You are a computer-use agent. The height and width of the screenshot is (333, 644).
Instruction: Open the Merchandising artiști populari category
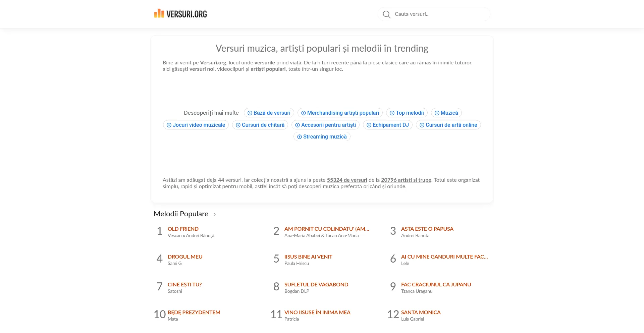click(340, 113)
